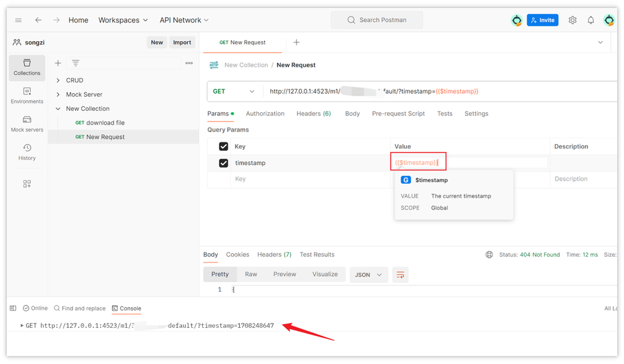
Task: Toggle word wrap icon in response body
Action: (x=400, y=275)
